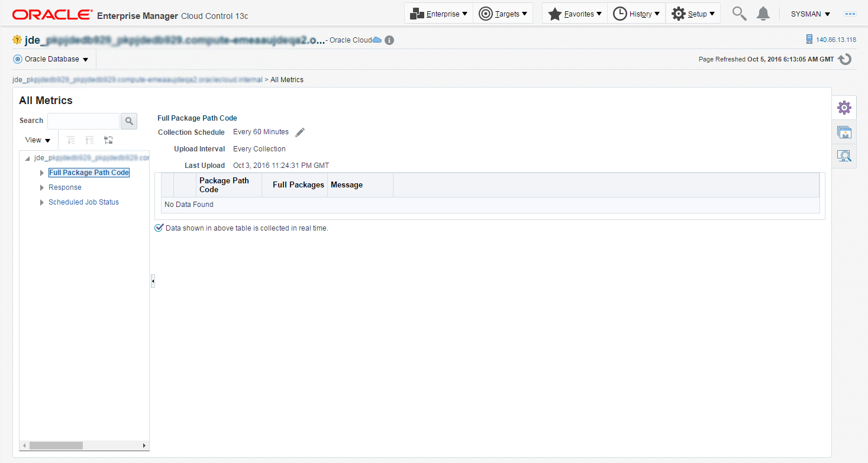Click into the metric Search input field
868x463 pixels.
[x=83, y=121]
